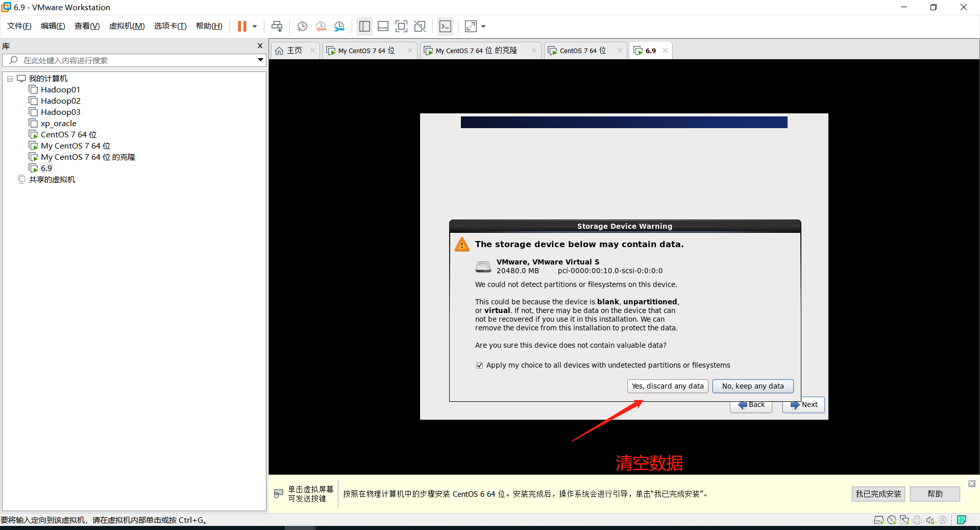Viewport: 980px width, 530px height.
Task: Close the 库 library panel
Action: (260, 46)
